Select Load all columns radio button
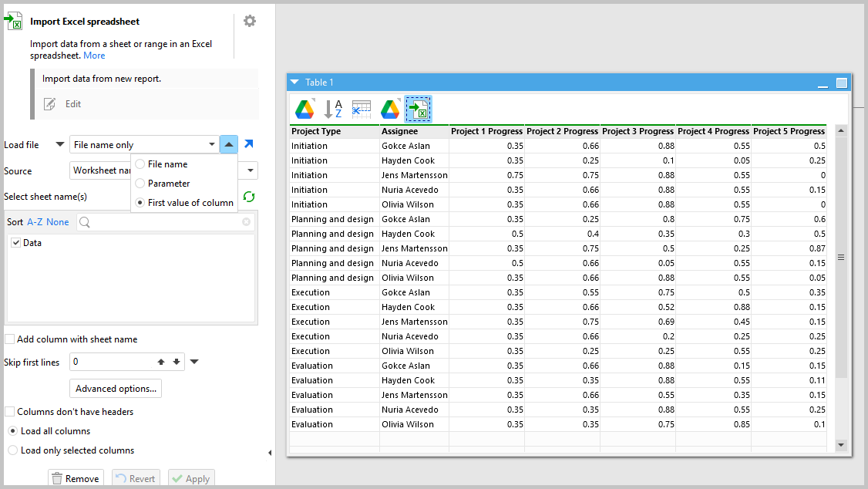This screenshot has width=868, height=489. point(13,431)
